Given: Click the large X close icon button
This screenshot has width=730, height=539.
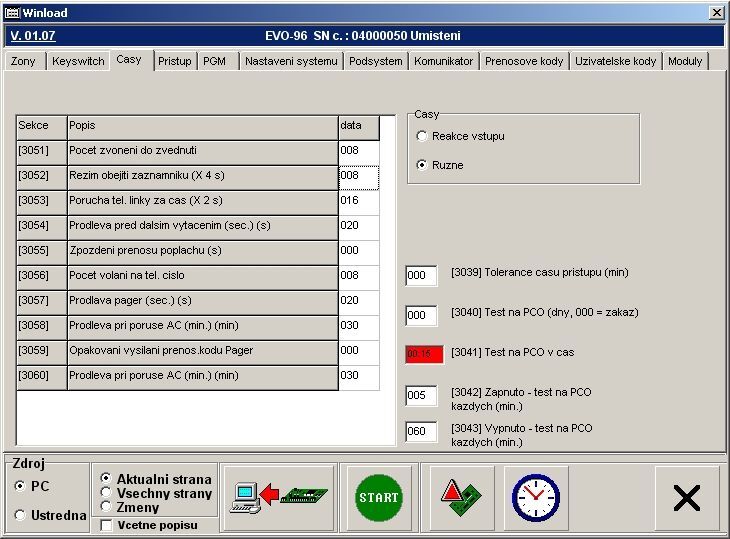Looking at the screenshot, I should 686,497.
